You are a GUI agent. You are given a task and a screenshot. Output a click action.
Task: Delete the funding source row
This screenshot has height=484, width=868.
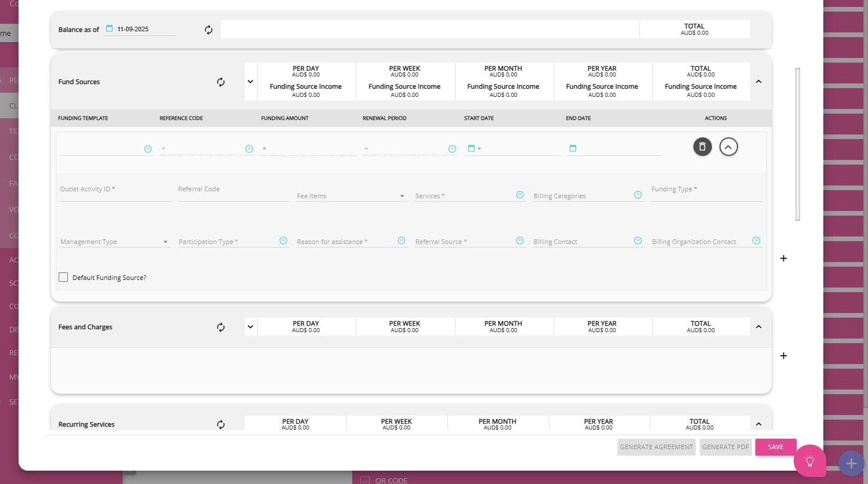click(x=703, y=147)
